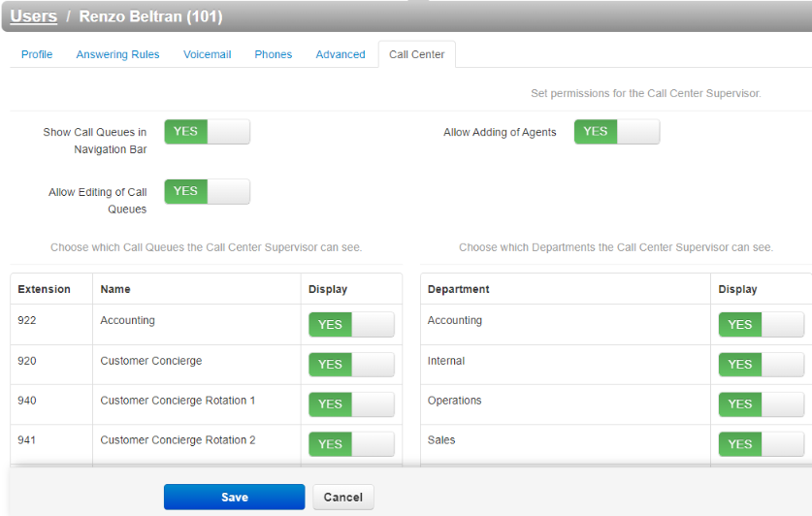This screenshot has height=516, width=812.
Task: Toggle display for Customer Concierge Rotation 1
Action: (351, 404)
